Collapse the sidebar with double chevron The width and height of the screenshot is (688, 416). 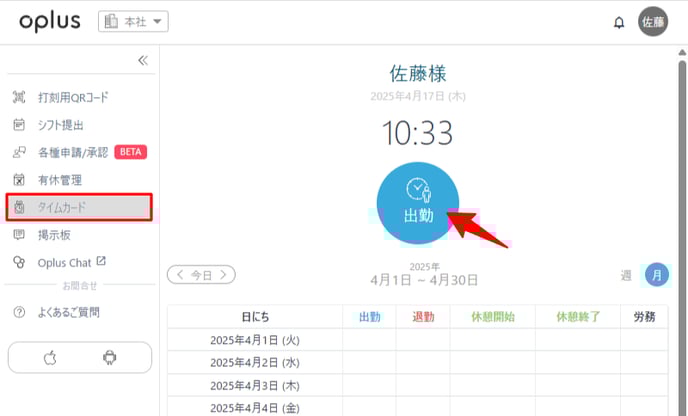142,60
